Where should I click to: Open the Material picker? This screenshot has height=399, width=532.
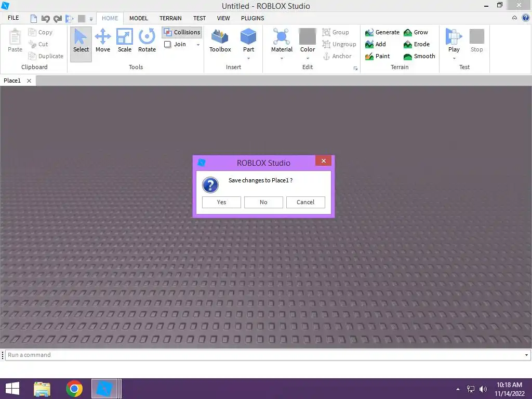pos(282,40)
